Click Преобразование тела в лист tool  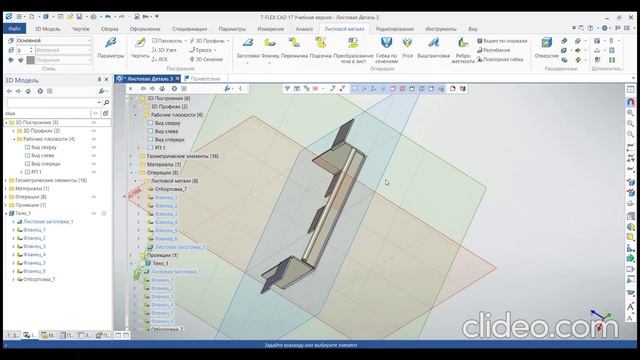[353, 50]
